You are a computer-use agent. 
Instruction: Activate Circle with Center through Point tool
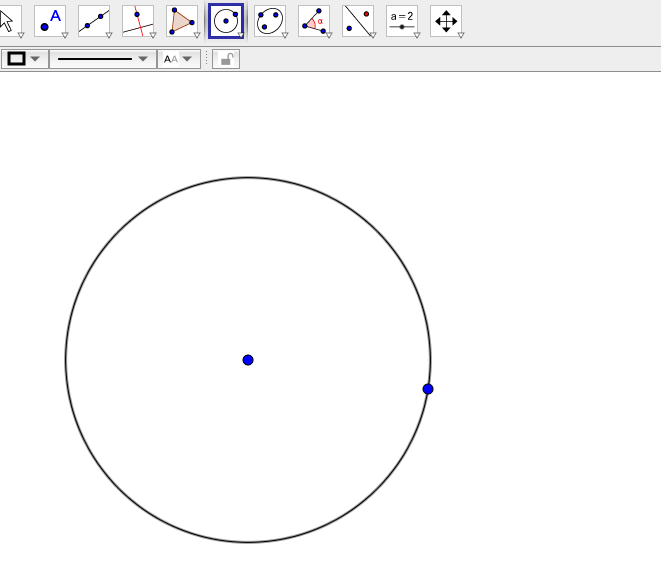(226, 20)
